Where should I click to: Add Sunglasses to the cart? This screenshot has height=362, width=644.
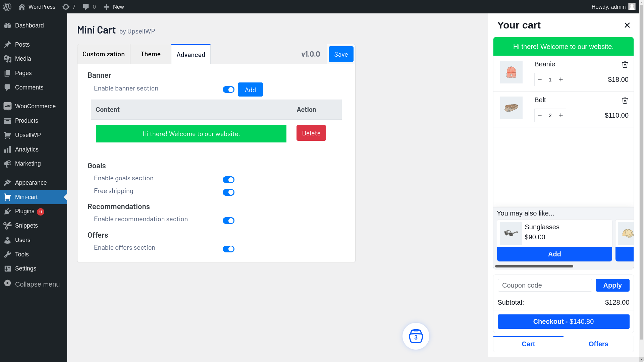point(554,254)
